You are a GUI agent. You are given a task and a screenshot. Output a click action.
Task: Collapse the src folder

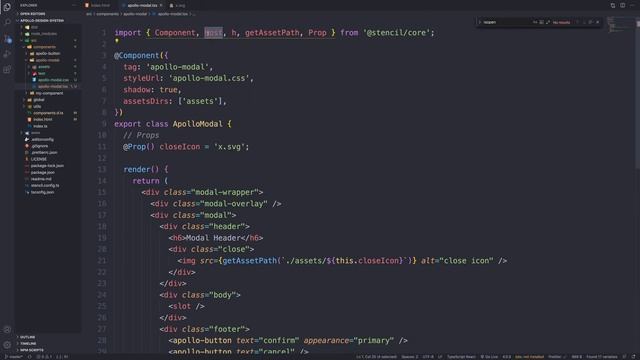click(33, 40)
